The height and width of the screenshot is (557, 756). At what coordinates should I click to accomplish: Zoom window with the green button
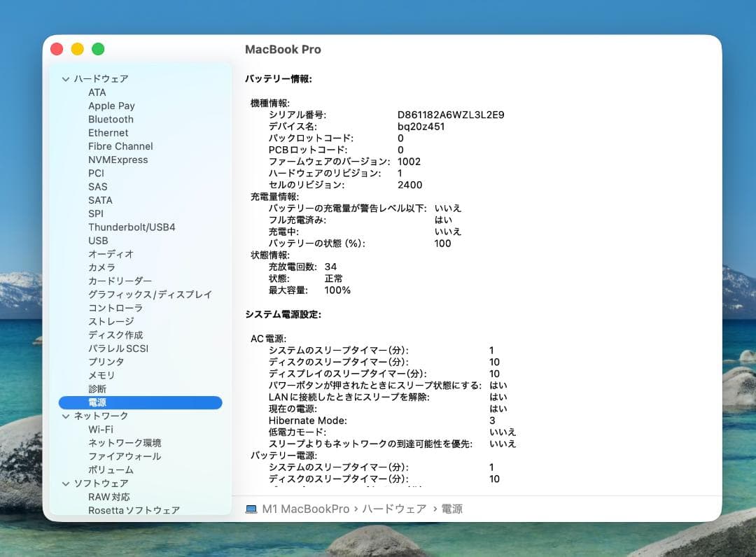tap(99, 49)
